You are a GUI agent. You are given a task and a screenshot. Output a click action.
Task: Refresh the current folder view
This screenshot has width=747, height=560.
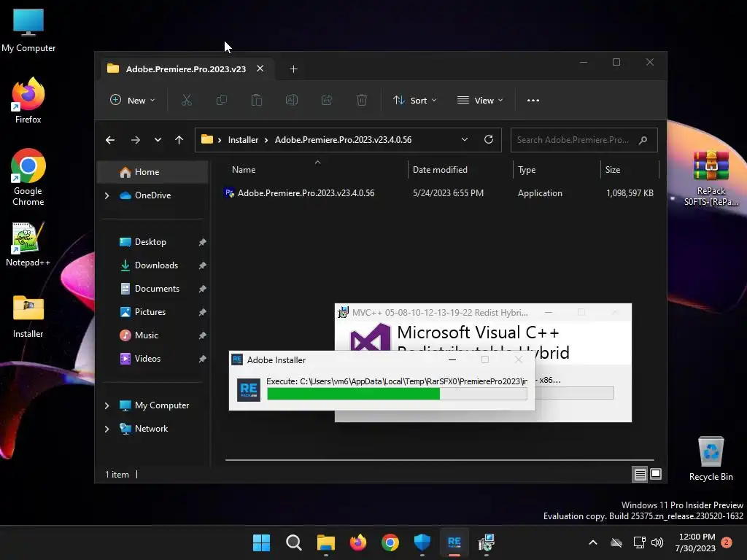click(488, 139)
